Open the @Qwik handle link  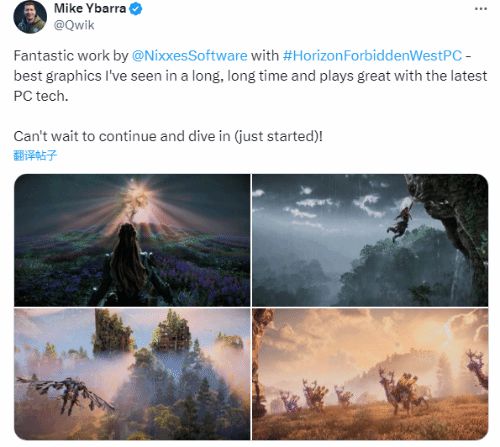pyautogui.click(x=74, y=25)
